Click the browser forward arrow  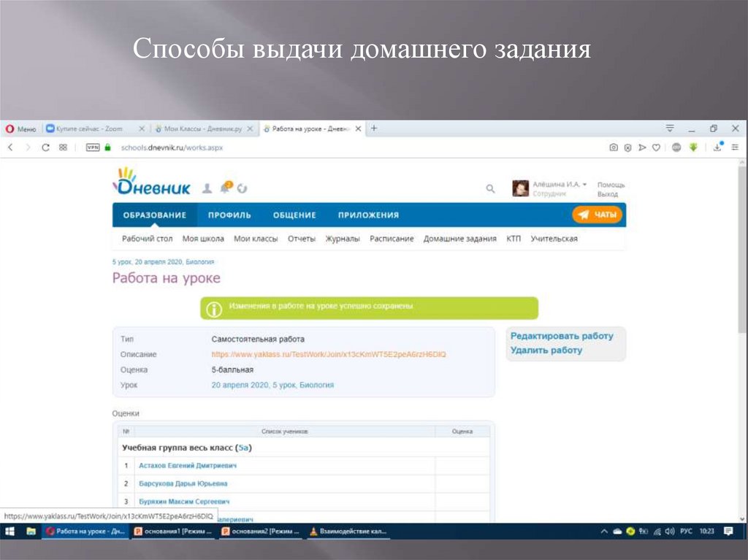tap(28, 147)
